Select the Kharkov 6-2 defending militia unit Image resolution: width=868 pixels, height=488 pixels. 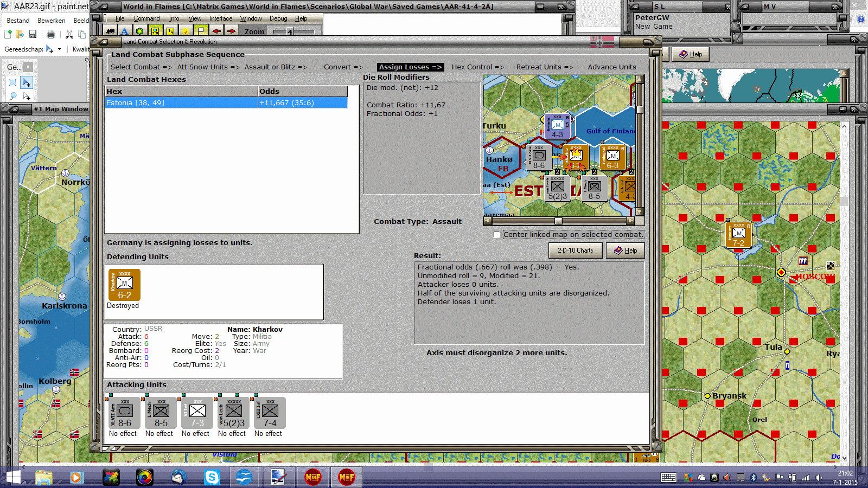[124, 285]
